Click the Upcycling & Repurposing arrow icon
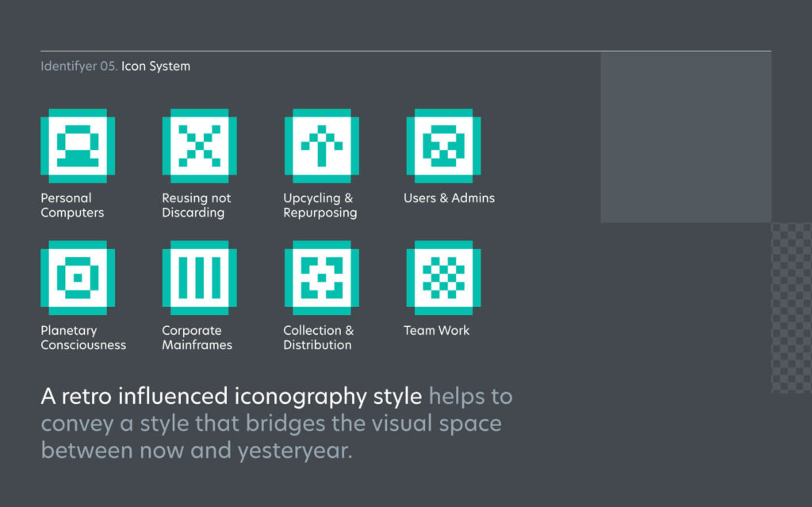812x507 pixels. [x=322, y=146]
